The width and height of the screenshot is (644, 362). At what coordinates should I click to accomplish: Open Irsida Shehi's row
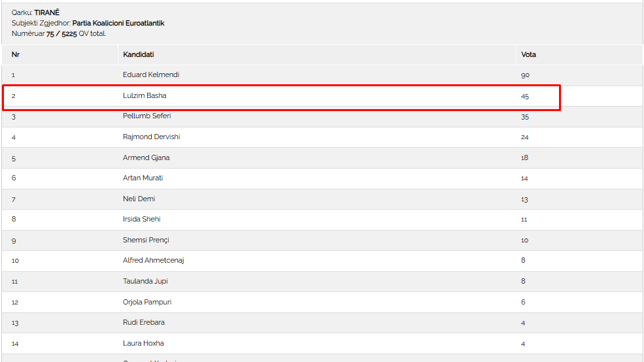pyautogui.click(x=142, y=219)
